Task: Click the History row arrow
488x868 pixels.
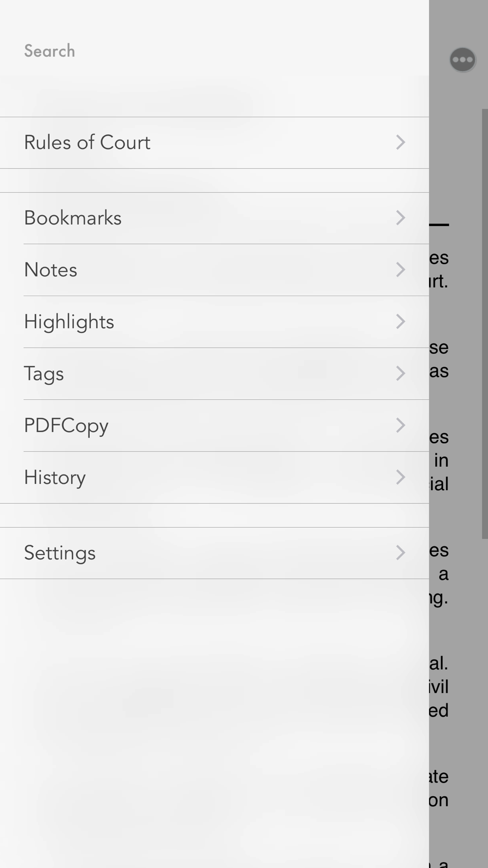Action: 400,477
